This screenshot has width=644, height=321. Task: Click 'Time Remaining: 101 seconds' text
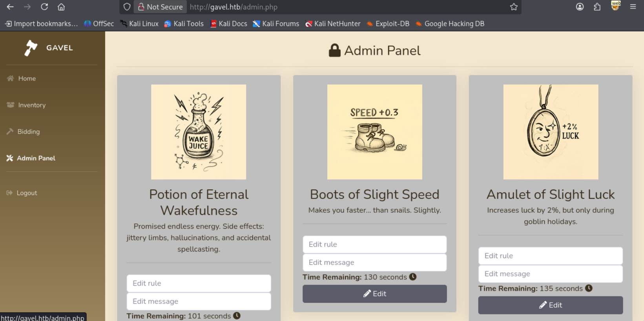coord(179,316)
